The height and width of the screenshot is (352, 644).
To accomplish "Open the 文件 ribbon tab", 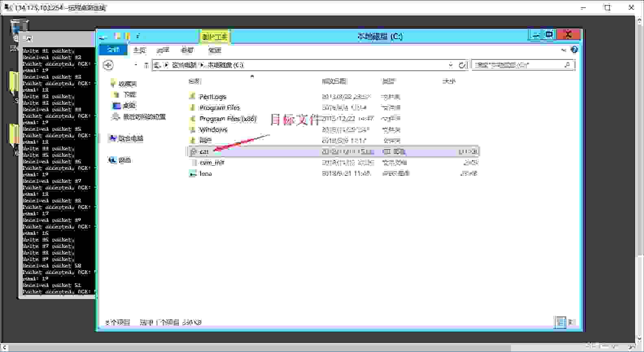I will tap(113, 50).
